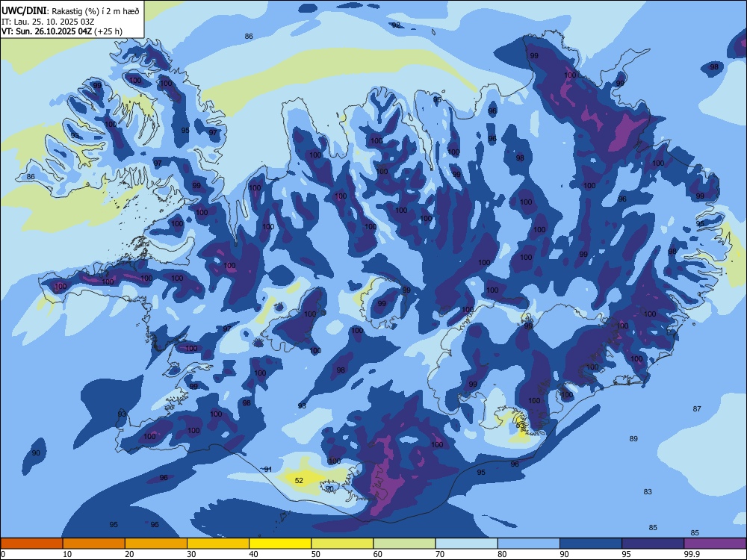The image size is (747, 560).
Task: Select the 30–40 legend color band
Action: pyautogui.click(x=218, y=544)
